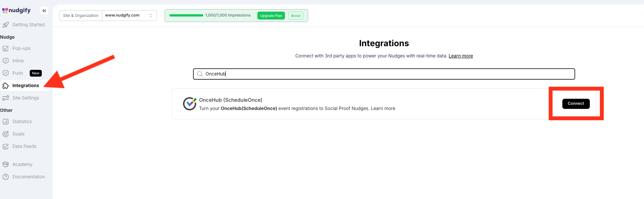Click the Integrations puzzle icon
Viewport: 644px width, 199px height.
pos(6,86)
